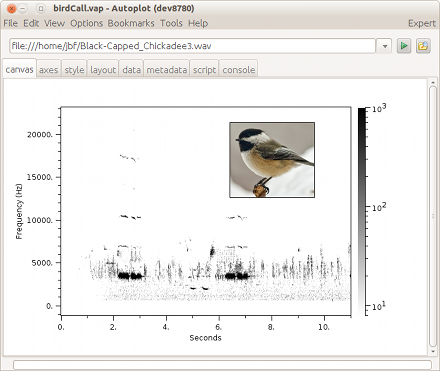Switch to the data tab

pyautogui.click(x=131, y=69)
